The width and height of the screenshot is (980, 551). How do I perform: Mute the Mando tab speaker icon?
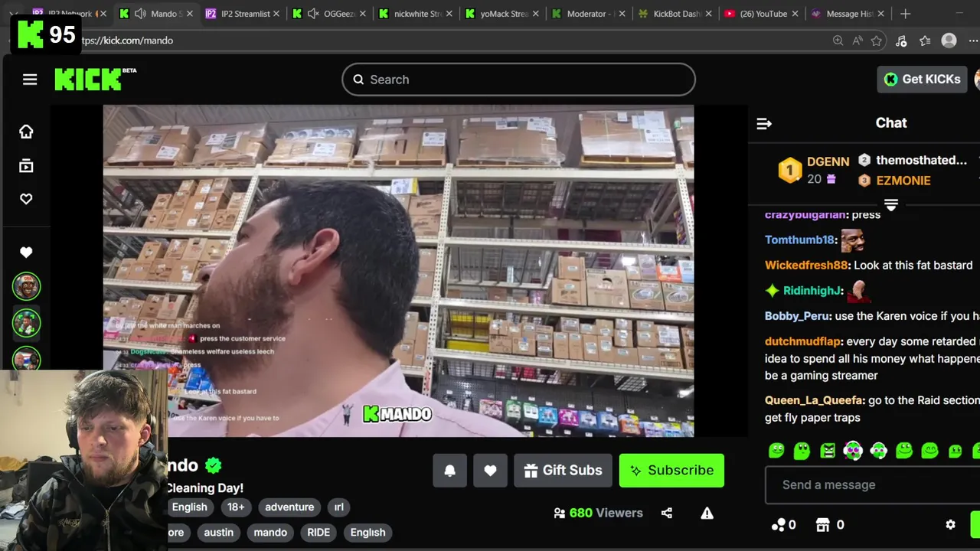click(140, 14)
